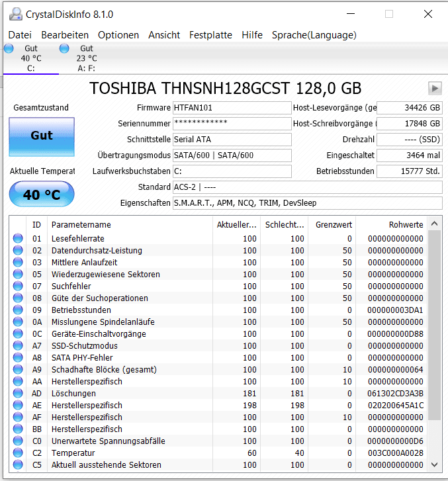Select the A: F: drive tab at 23 °C
448x481 pixels.
pos(87,58)
